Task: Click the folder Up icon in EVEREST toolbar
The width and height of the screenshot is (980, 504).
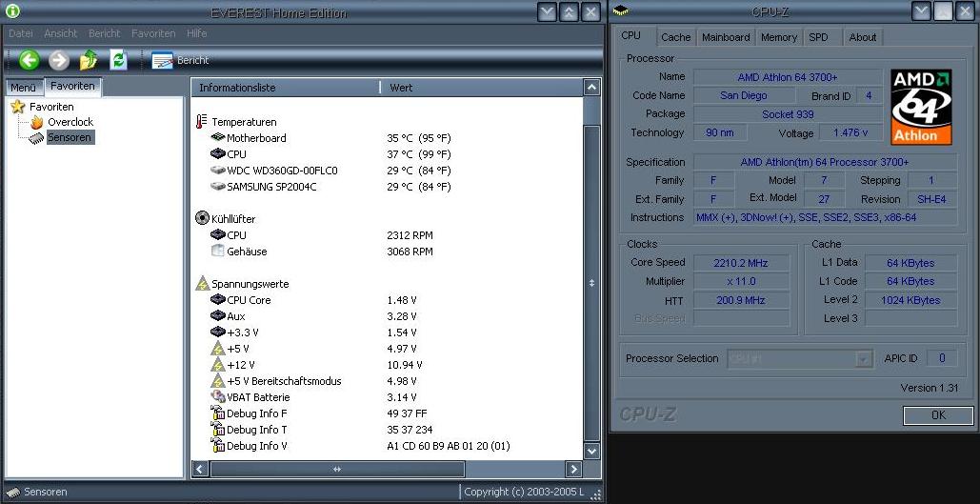Action: click(x=89, y=60)
